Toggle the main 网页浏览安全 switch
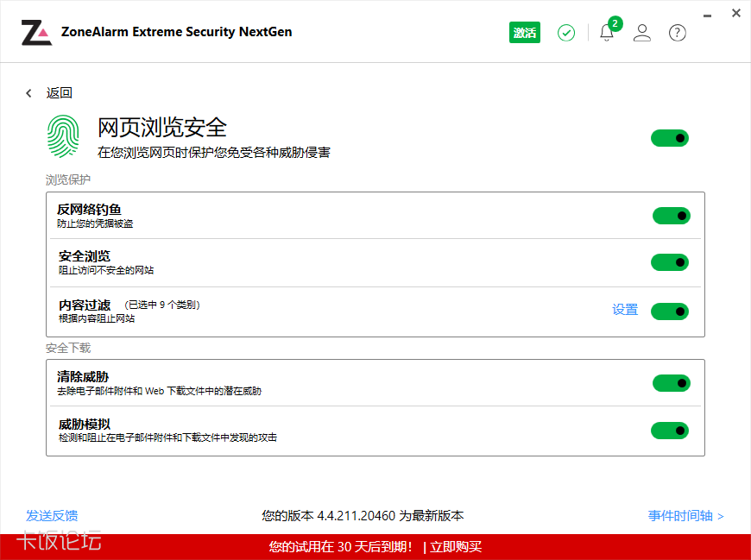Screen dimensions: 751x560 pyautogui.click(x=670, y=138)
